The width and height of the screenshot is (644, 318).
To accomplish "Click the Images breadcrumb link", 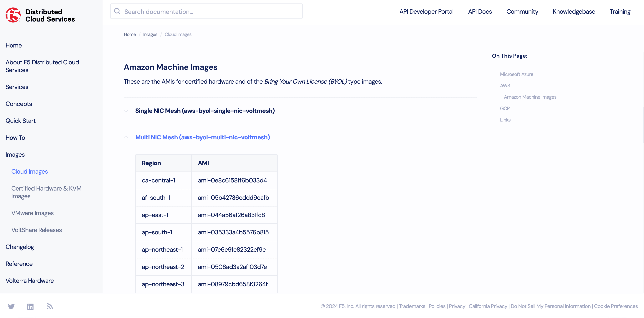I will tap(150, 34).
